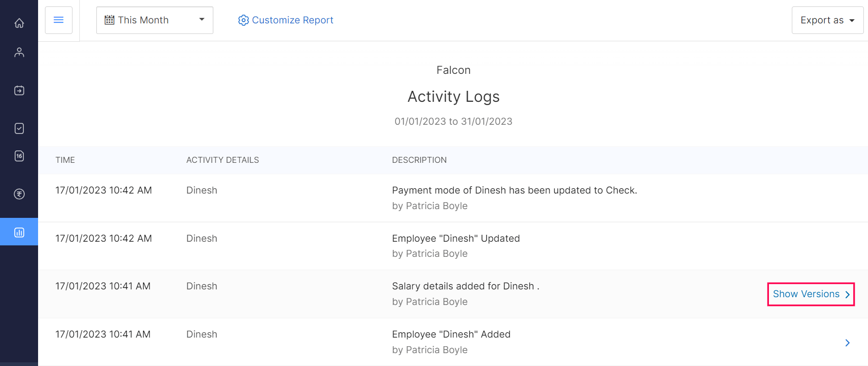Click the Pay Runs icon in sidebar
Image resolution: width=868 pixels, height=366 pixels.
19,90
